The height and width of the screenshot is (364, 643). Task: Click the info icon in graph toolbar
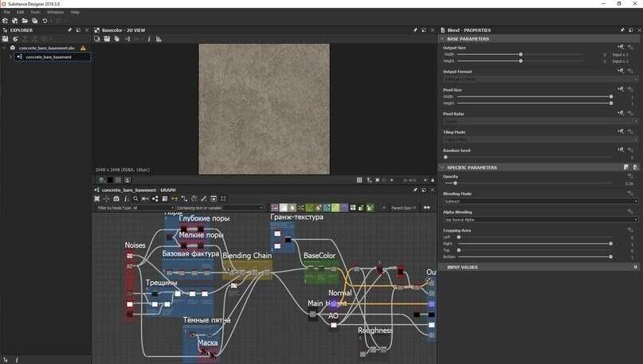[x=126, y=198]
